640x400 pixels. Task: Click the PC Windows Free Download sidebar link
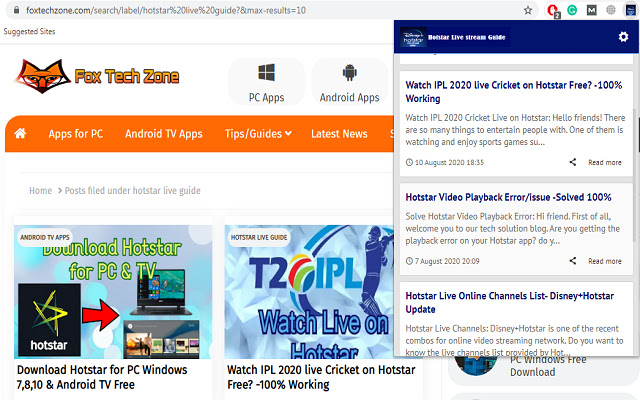click(x=548, y=366)
